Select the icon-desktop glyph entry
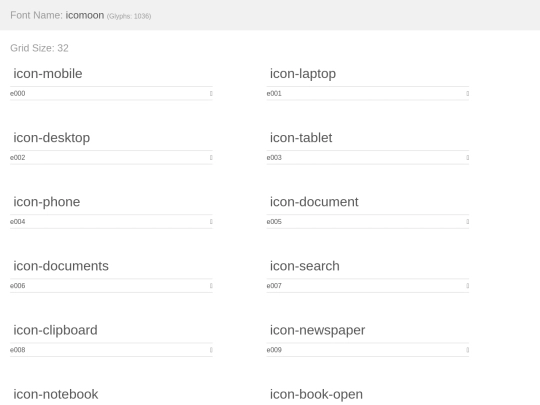The width and height of the screenshot is (540, 405). [52, 138]
